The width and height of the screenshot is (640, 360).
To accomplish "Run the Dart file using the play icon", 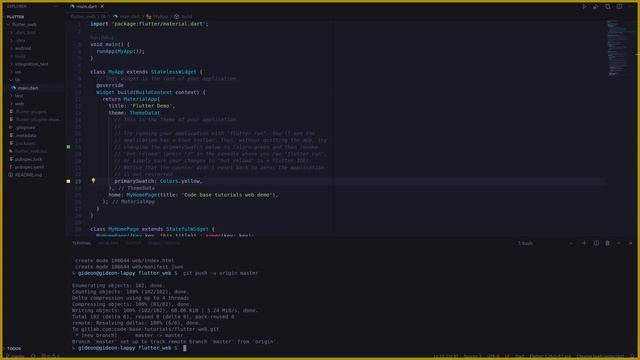I will coord(584,7).
